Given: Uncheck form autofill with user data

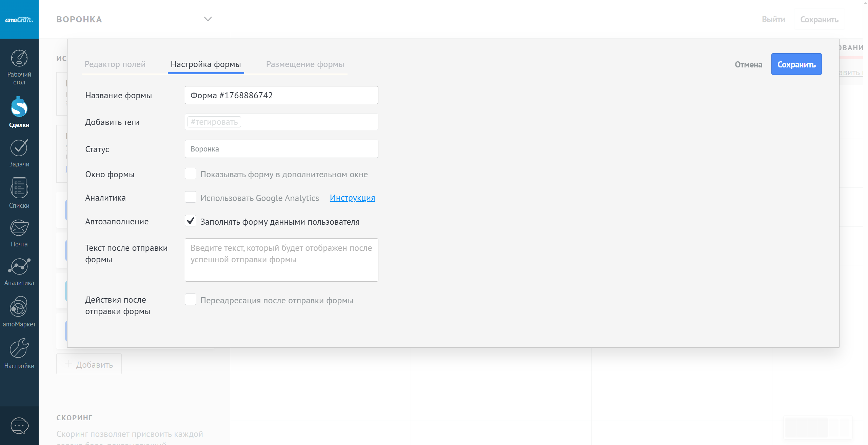Looking at the screenshot, I should click(x=191, y=221).
